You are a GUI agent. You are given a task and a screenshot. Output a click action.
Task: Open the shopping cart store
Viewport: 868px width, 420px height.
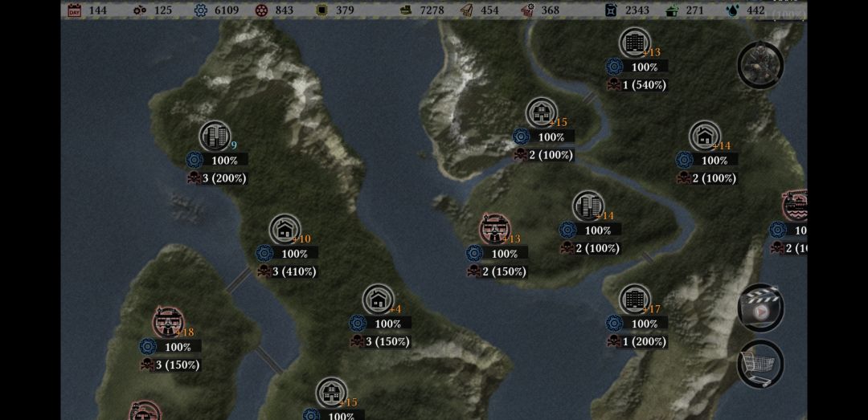[760, 364]
